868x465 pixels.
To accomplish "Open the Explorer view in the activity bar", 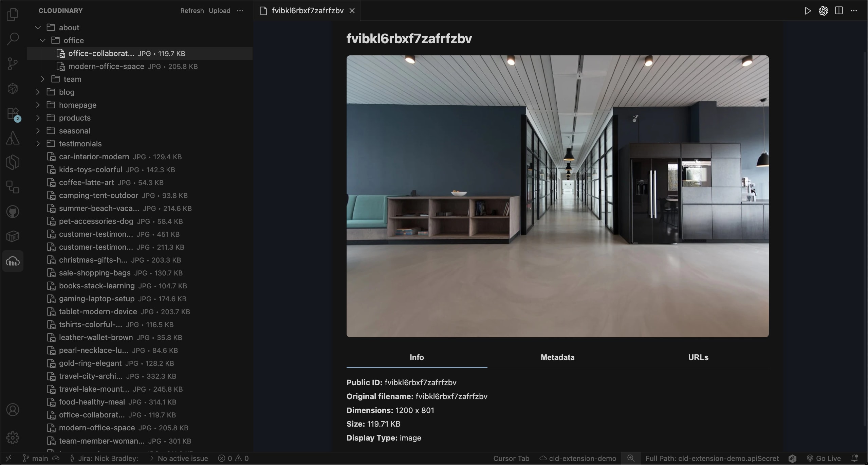I will [13, 14].
